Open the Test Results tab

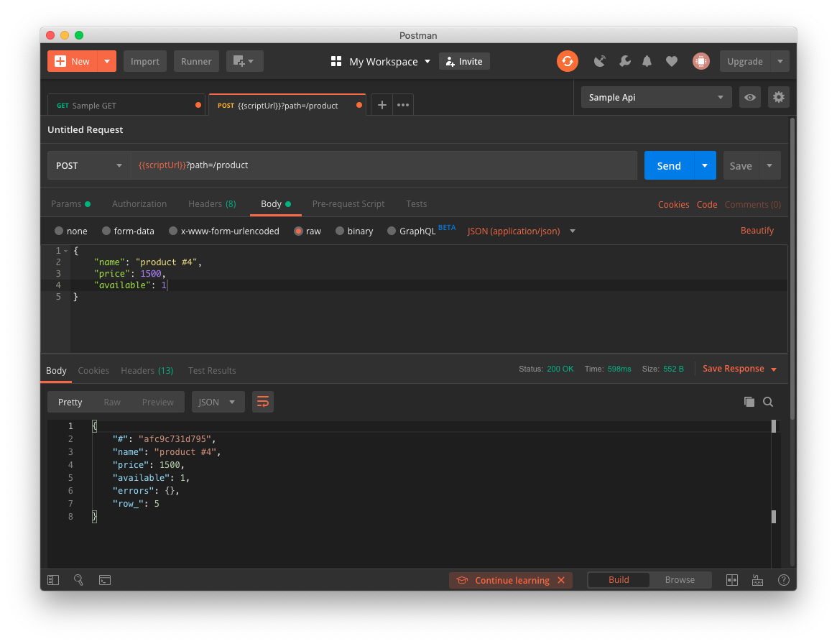(x=212, y=371)
